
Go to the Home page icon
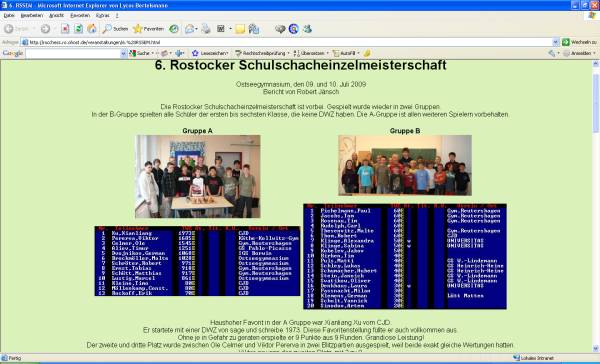point(92,29)
